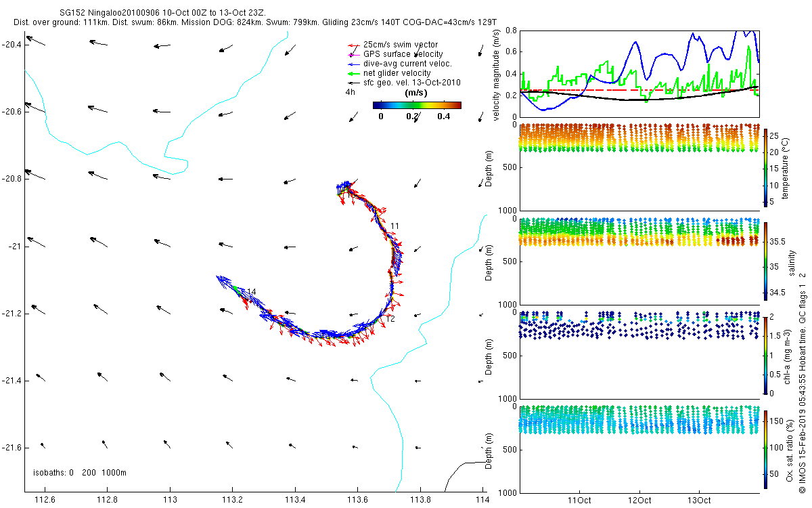Click the track day label '14'
The image size is (812, 508).
251,292
